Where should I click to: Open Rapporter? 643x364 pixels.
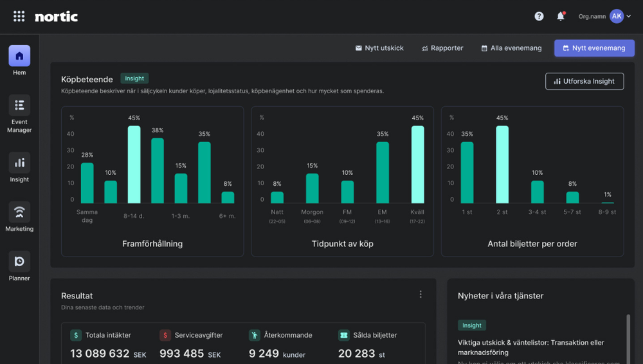(x=442, y=48)
